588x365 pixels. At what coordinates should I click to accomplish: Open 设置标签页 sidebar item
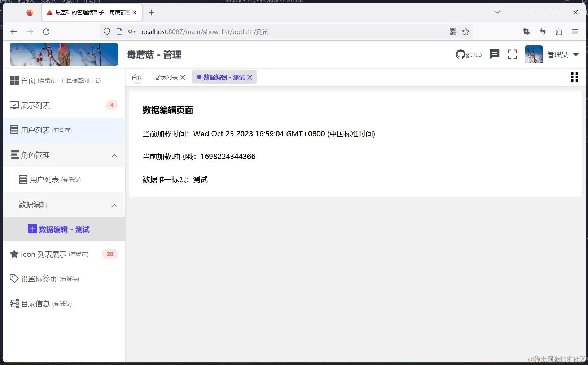(x=64, y=278)
